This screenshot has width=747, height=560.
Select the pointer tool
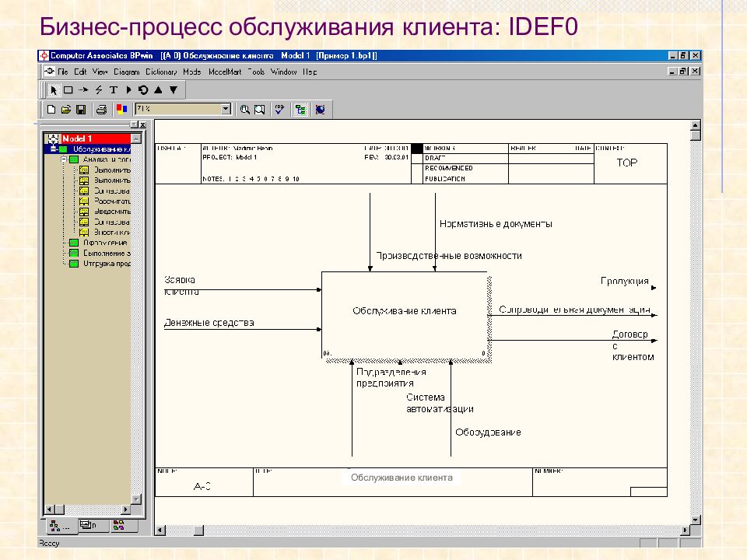pos(54,89)
